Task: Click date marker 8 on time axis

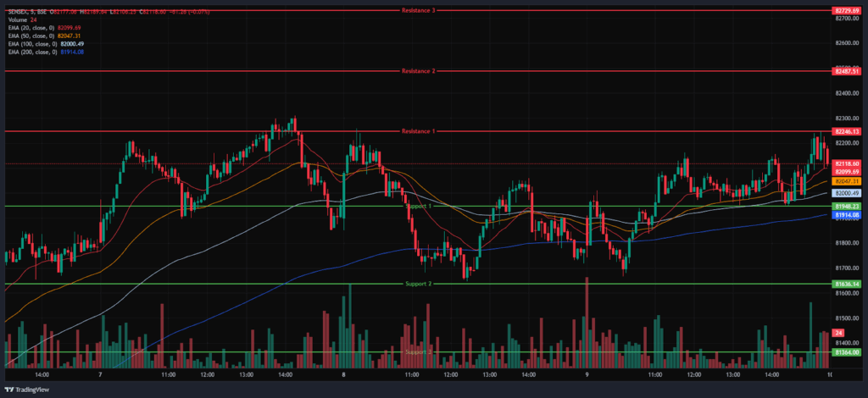Action: click(343, 373)
